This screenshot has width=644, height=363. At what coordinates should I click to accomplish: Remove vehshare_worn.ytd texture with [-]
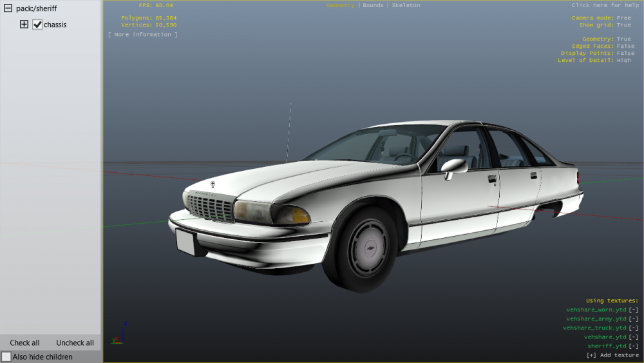pos(634,310)
